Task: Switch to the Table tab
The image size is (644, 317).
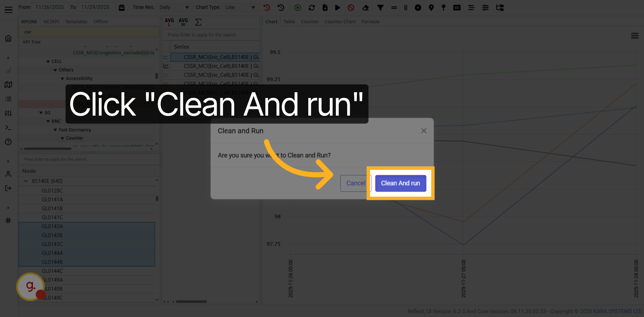Action: [289, 21]
